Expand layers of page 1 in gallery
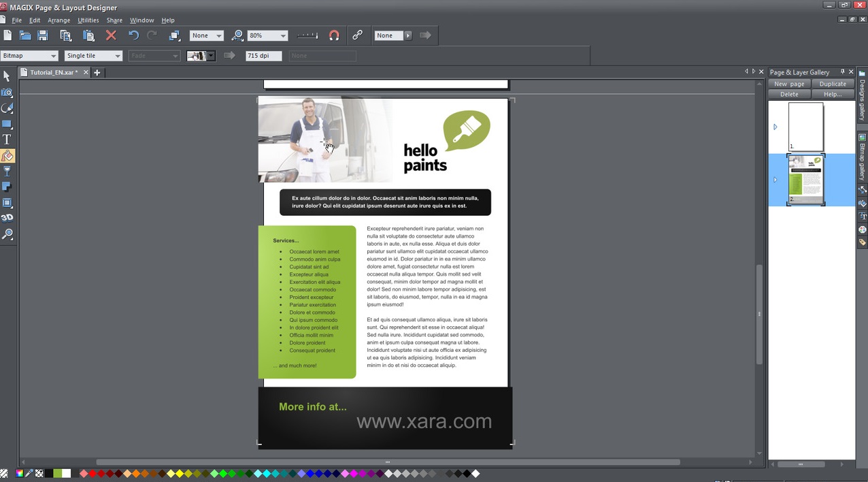The width and height of the screenshot is (868, 482). pyautogui.click(x=775, y=127)
